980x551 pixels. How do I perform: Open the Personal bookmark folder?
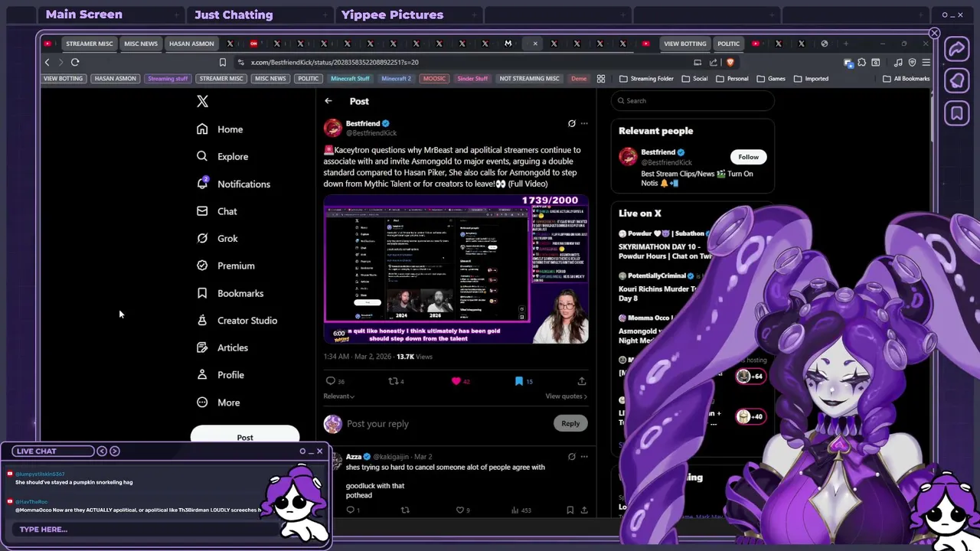[x=732, y=78]
